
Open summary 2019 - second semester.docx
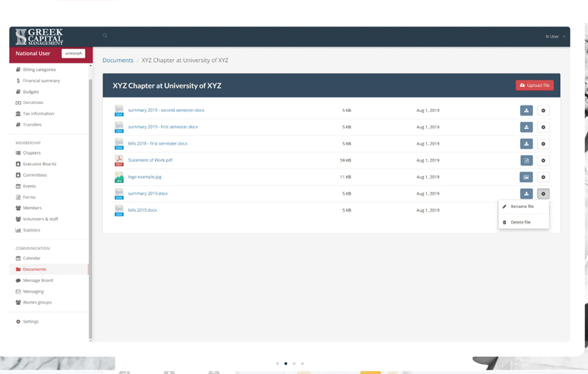(x=166, y=110)
